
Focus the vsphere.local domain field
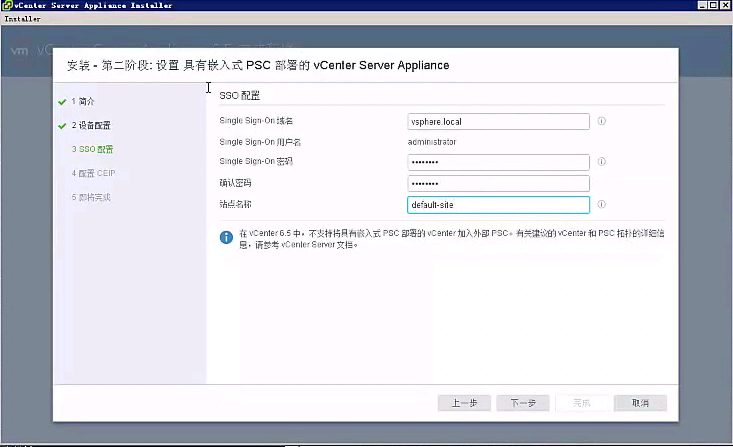(x=498, y=122)
